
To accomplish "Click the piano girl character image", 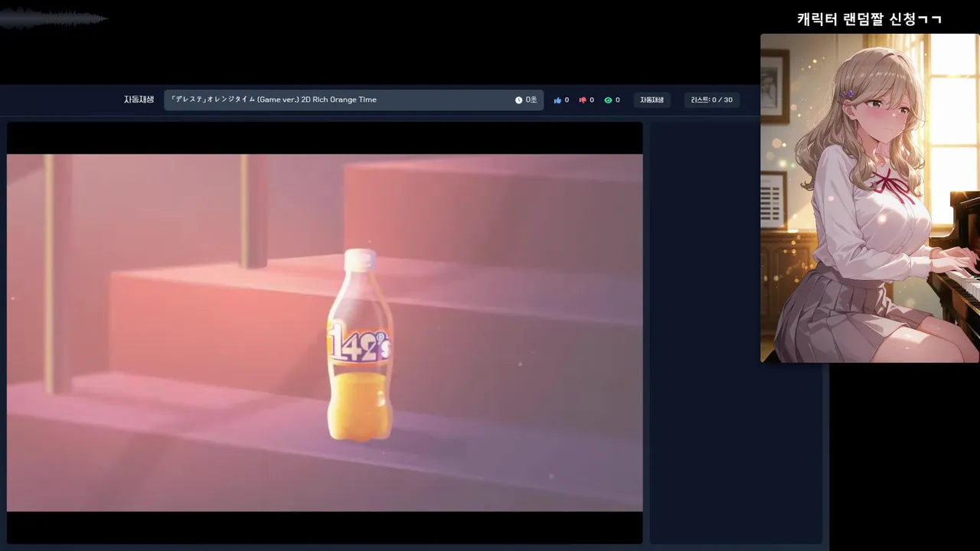I will (870, 198).
